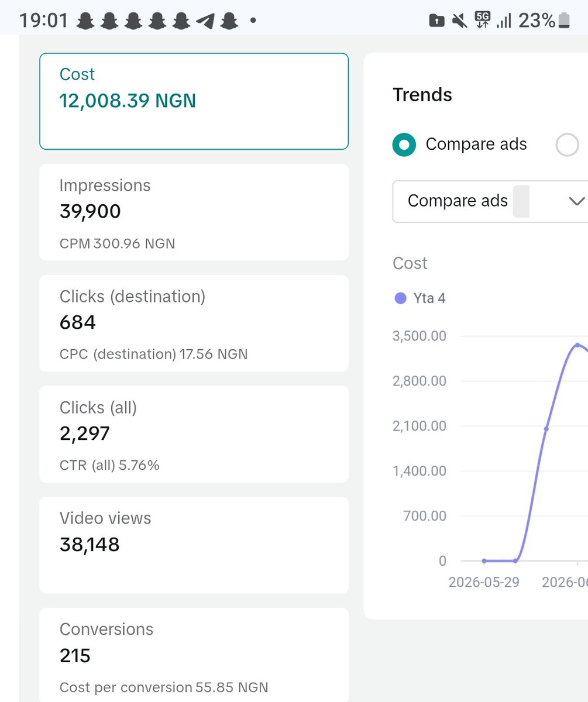Screen dimensions: 588x702
Task: Tap the Telegram notification icon in status bar
Action: click(x=205, y=22)
